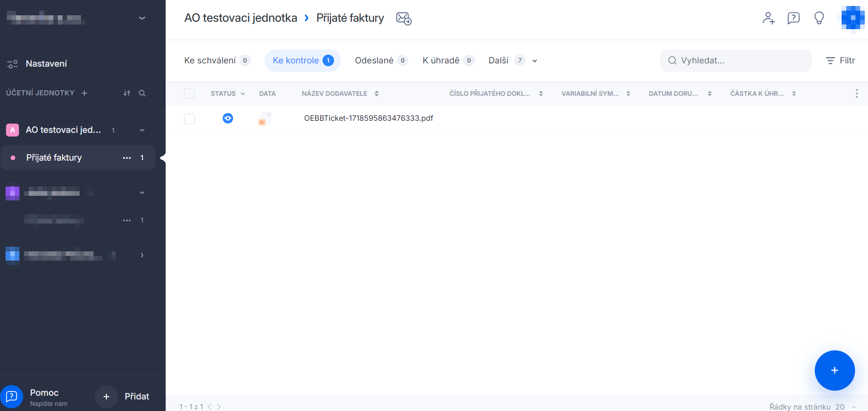Open table column options three-dot menu

[x=856, y=93]
